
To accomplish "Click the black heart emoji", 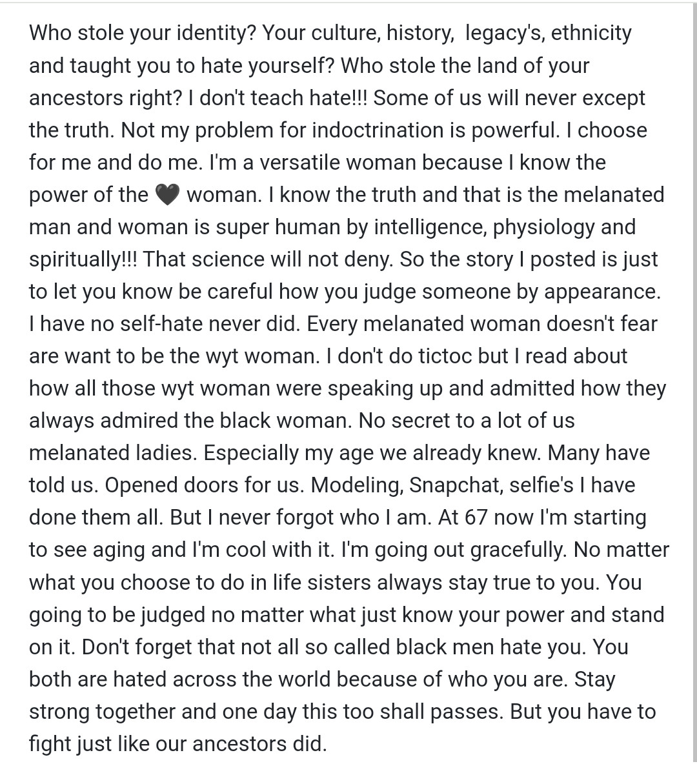I will pos(167,195).
